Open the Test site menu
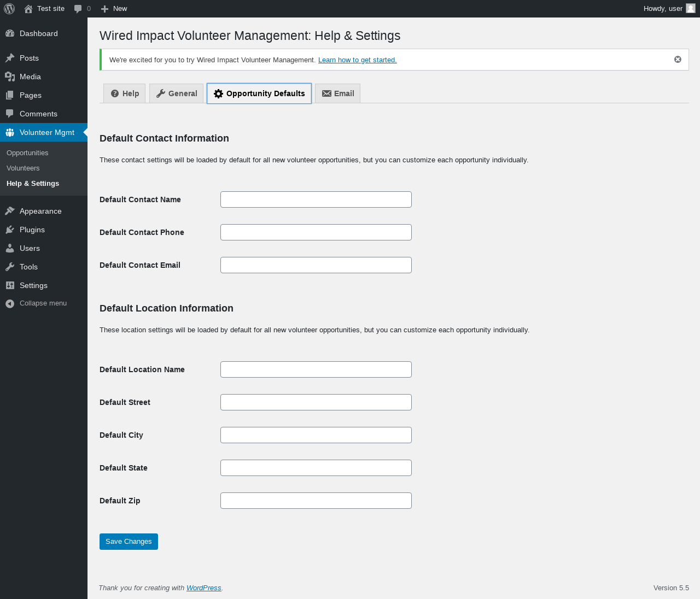 click(44, 9)
